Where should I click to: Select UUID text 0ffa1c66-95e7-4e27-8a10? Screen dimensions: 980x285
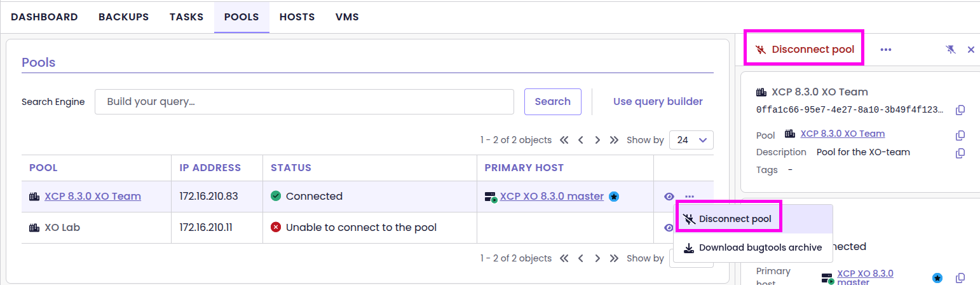click(850, 110)
